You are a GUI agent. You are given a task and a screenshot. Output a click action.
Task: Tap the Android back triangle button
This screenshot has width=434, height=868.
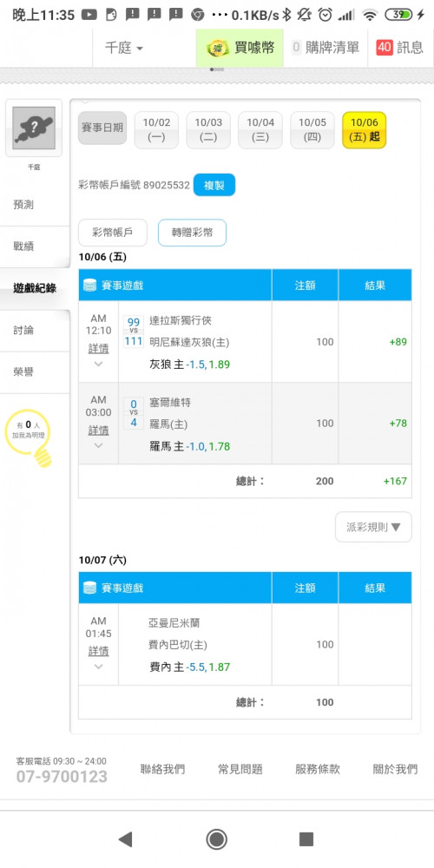tap(126, 839)
